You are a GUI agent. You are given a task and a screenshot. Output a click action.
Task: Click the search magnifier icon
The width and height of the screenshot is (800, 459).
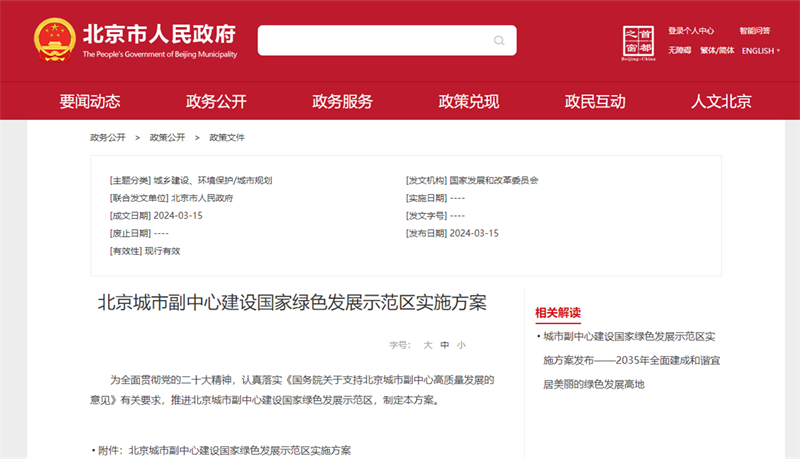(499, 41)
